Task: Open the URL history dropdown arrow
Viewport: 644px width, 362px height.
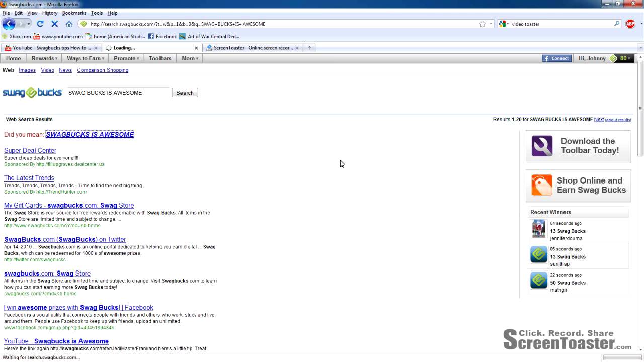Action: click(491, 24)
